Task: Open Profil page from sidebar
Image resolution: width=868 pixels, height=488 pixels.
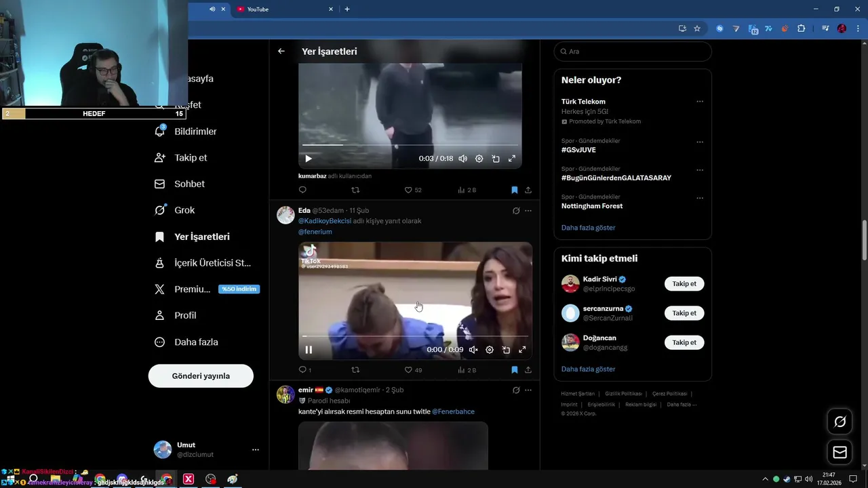Action: (x=176, y=315)
